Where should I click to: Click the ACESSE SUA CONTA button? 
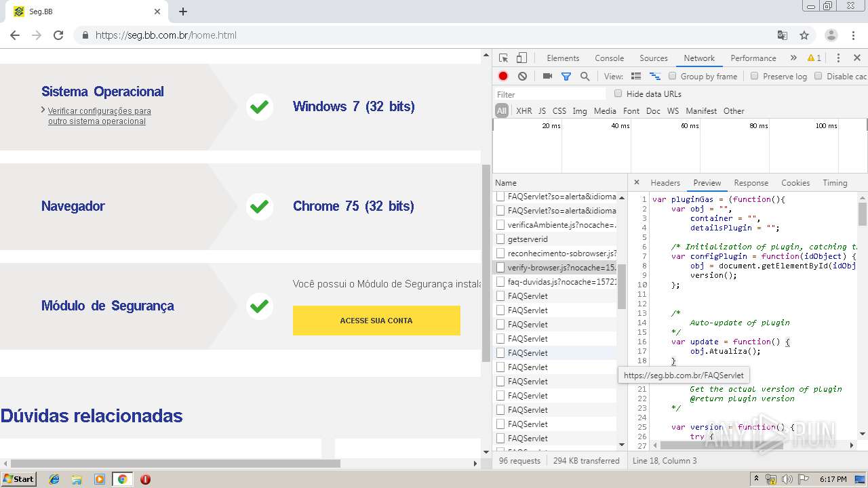[376, 321]
